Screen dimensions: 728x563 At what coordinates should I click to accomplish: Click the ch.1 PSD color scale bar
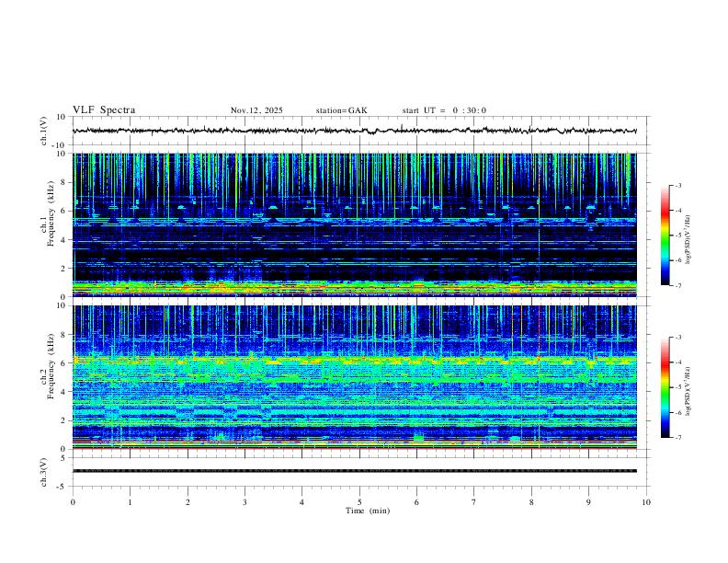click(x=665, y=236)
